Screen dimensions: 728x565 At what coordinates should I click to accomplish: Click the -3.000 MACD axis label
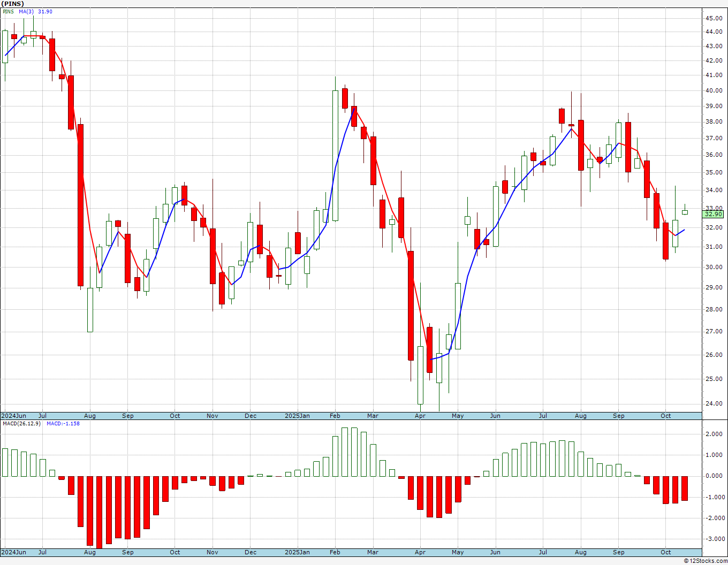(x=714, y=539)
